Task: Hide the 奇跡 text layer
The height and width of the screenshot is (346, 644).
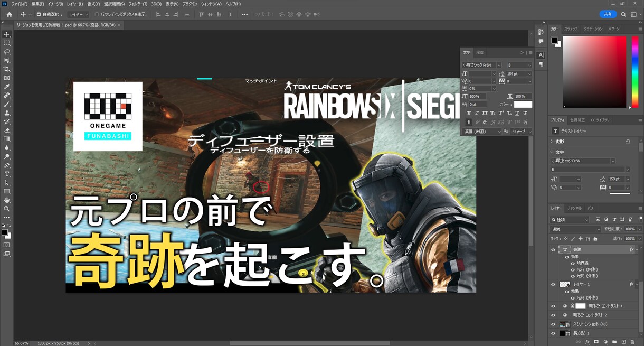Action: pyautogui.click(x=553, y=250)
